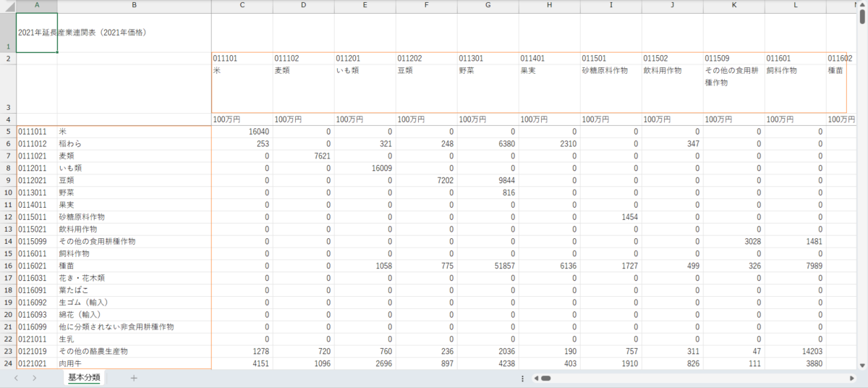Open the 基本分類 sheet tab
This screenshot has height=388, width=868.
[x=84, y=378]
